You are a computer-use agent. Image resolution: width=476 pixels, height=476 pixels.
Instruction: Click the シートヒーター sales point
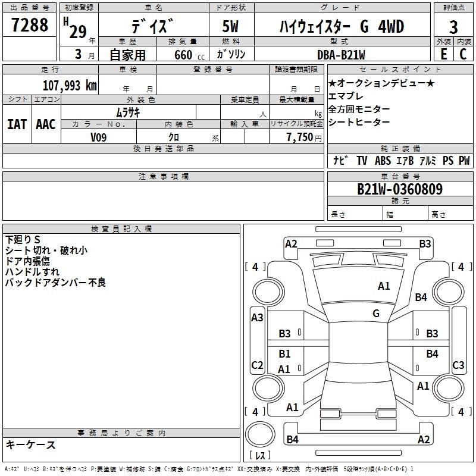(359, 123)
